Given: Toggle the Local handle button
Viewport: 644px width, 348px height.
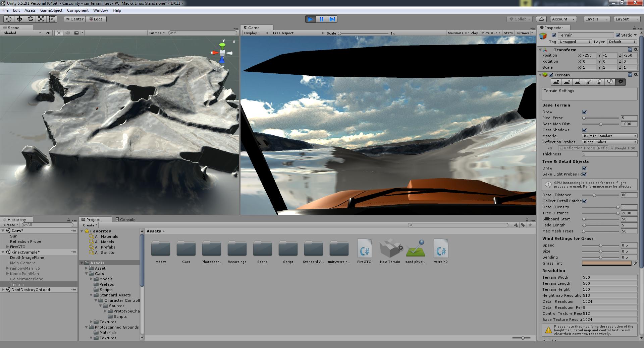Looking at the screenshot, I should click(96, 19).
